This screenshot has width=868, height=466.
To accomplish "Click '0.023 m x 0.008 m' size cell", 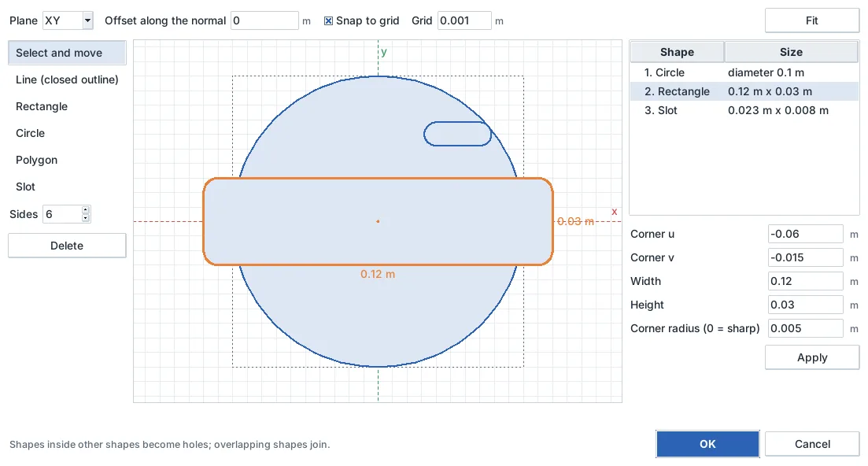I will pos(778,111).
